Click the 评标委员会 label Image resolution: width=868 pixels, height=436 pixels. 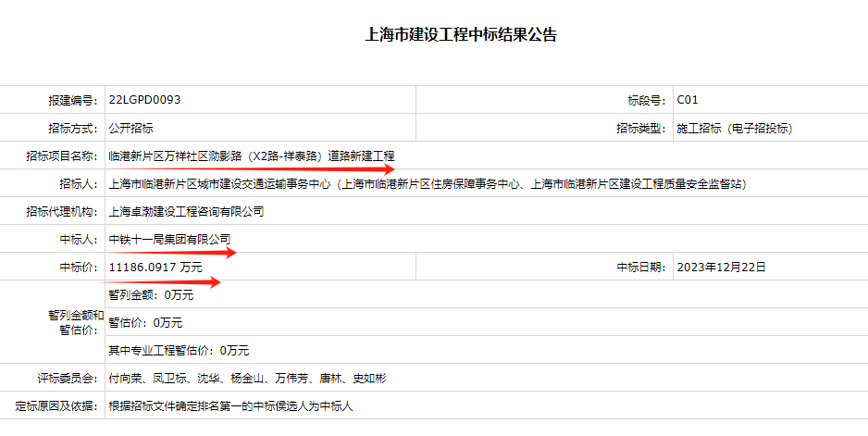point(68,379)
